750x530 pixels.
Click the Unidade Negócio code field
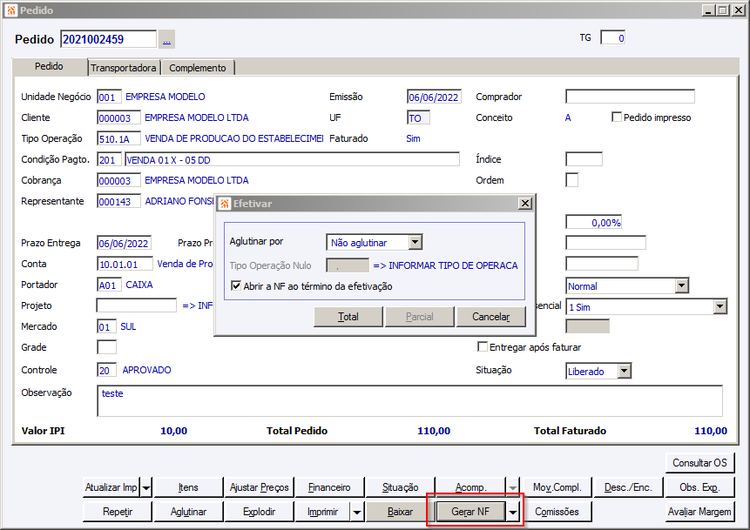click(109, 97)
